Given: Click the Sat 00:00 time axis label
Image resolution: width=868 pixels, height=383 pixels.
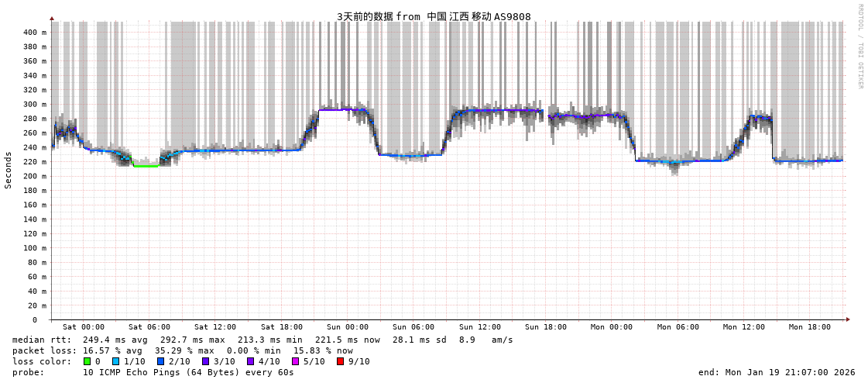Looking at the screenshot, I should coord(84,327).
